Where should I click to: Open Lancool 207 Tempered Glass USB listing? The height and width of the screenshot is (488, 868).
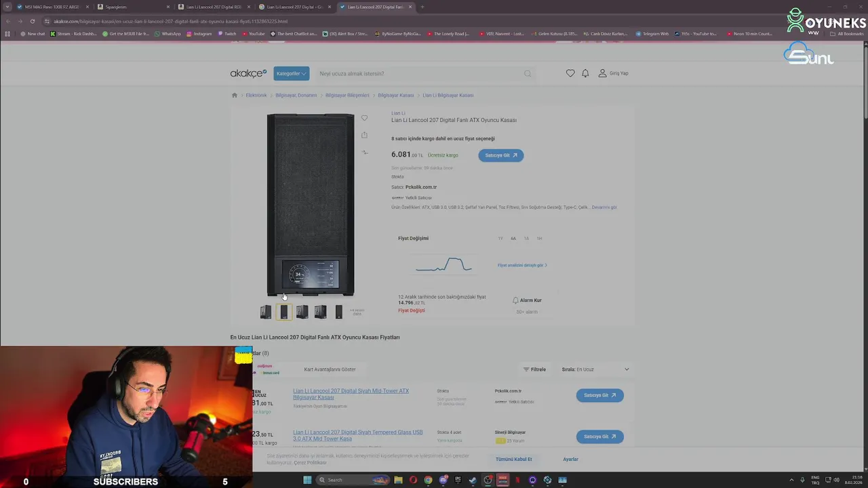(x=357, y=435)
